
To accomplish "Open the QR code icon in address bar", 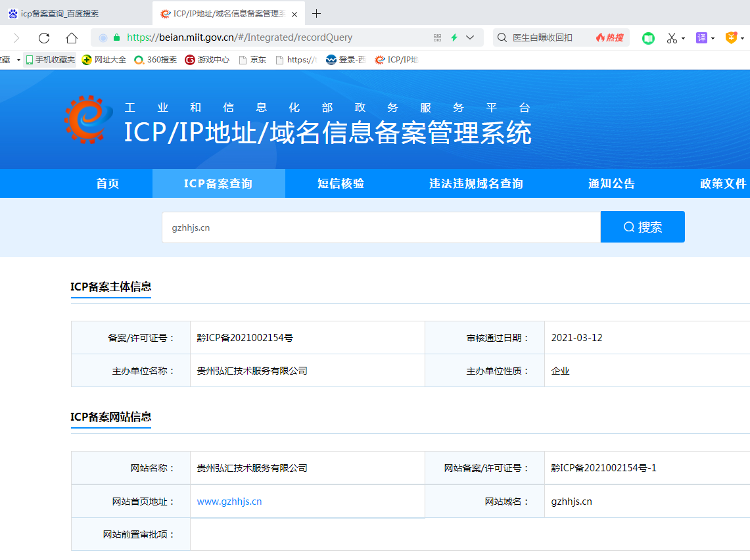I will point(437,37).
